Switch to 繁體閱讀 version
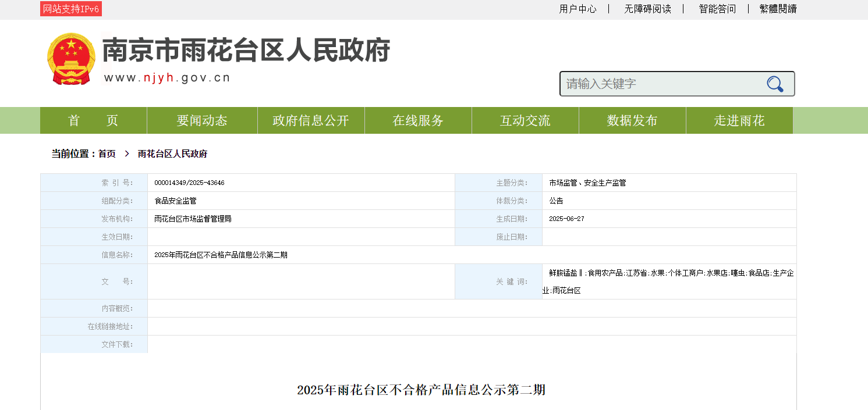Image resolution: width=868 pixels, height=410 pixels. pos(778,9)
